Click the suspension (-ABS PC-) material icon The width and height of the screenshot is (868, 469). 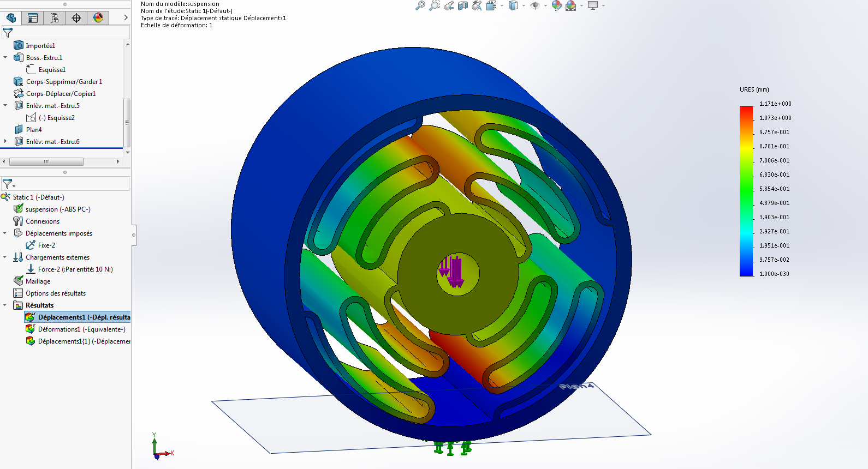click(x=19, y=209)
